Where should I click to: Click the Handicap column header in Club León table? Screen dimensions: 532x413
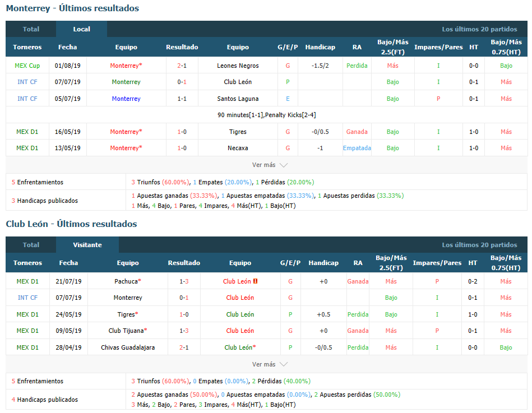coord(323,263)
